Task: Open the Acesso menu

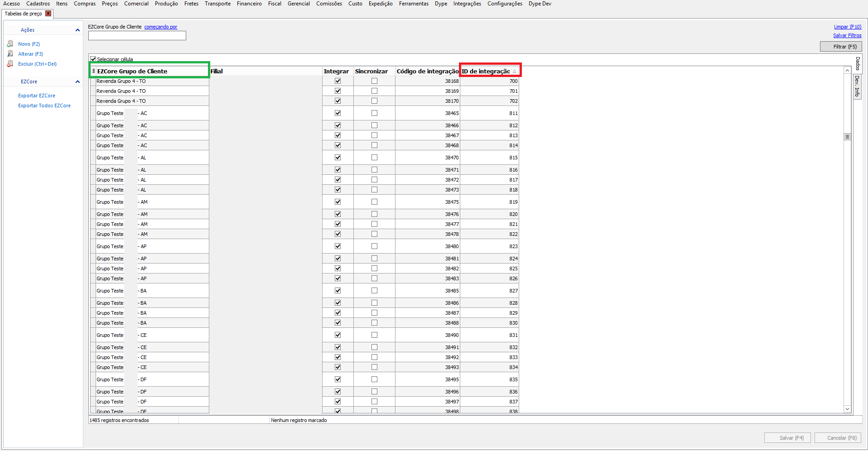Action: [11, 4]
